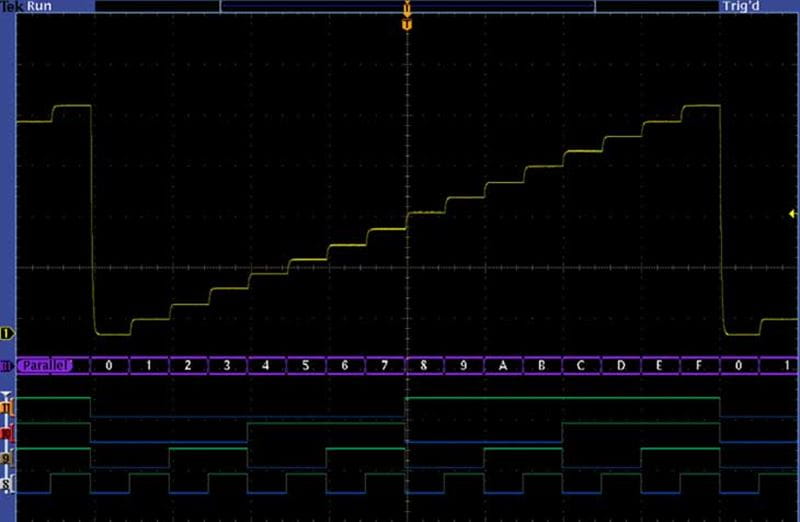Click the purple Parallel bus label
The height and width of the screenshot is (522, 800).
click(45, 365)
